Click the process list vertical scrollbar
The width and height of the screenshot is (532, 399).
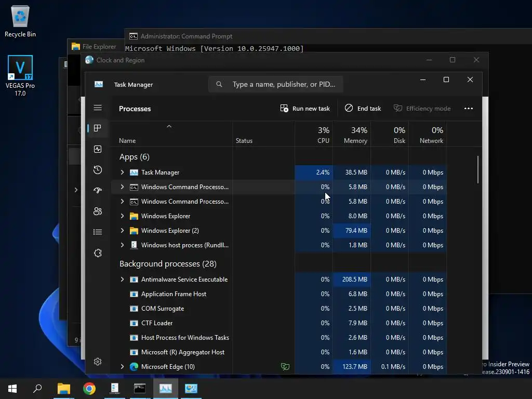(478, 170)
